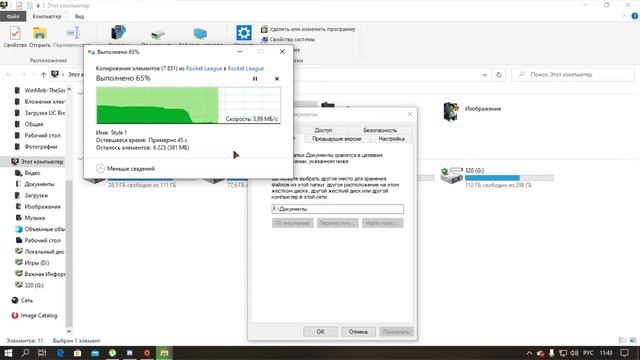This screenshot has width=640, height=360.
Task: Cancel the copy with the small X beside pause
Action: [277, 79]
